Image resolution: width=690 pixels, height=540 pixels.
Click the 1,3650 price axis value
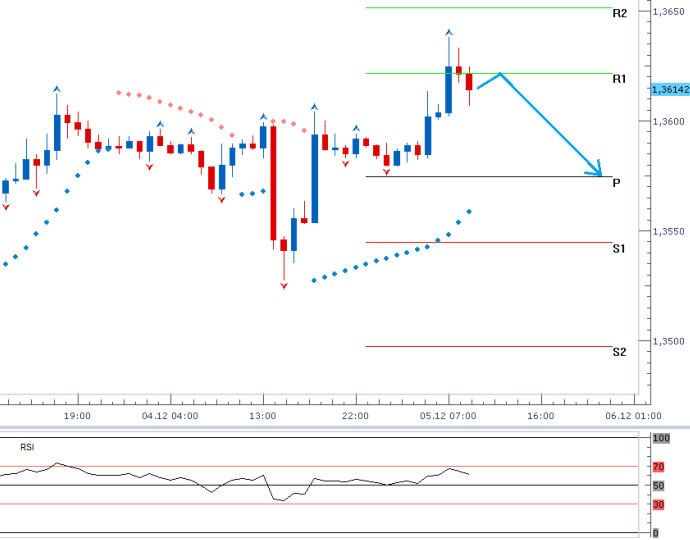pyautogui.click(x=668, y=11)
